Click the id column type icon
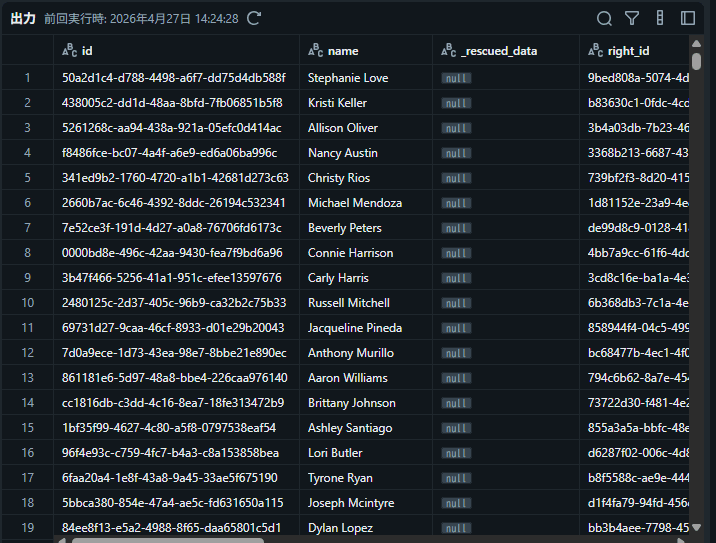 [x=69, y=50]
